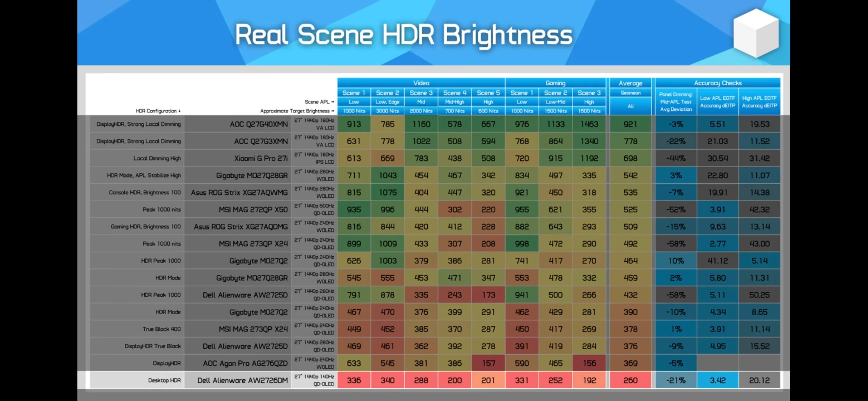The width and height of the screenshot is (868, 401).
Task: Click the Average Geomean column header
Action: click(630, 87)
